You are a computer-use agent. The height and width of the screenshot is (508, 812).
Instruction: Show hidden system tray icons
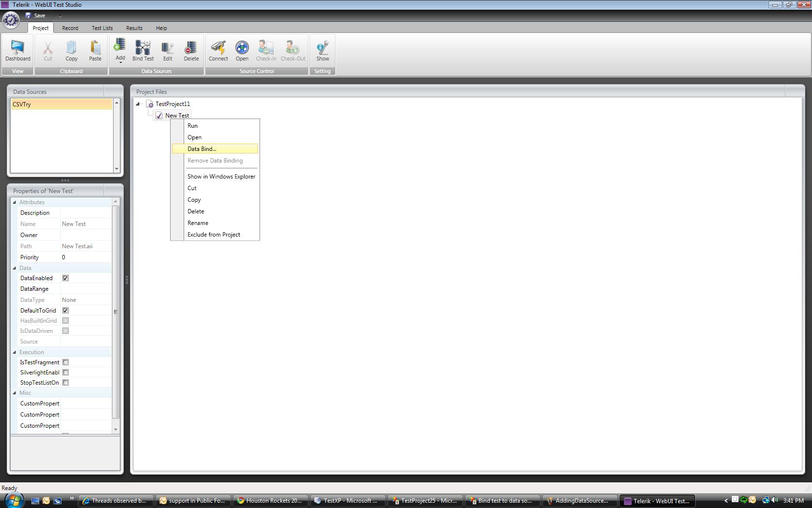725,501
